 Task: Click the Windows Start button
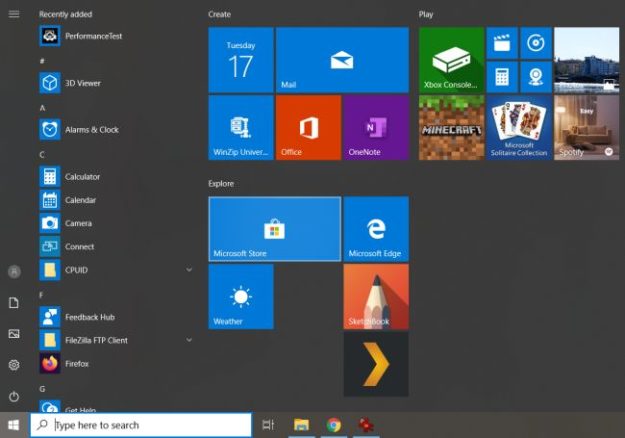[14, 425]
